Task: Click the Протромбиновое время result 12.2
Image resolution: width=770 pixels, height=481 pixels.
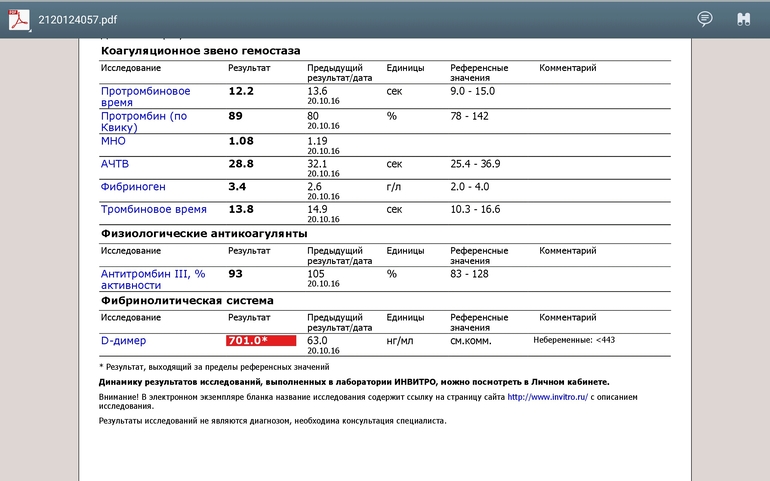Action: [x=241, y=91]
